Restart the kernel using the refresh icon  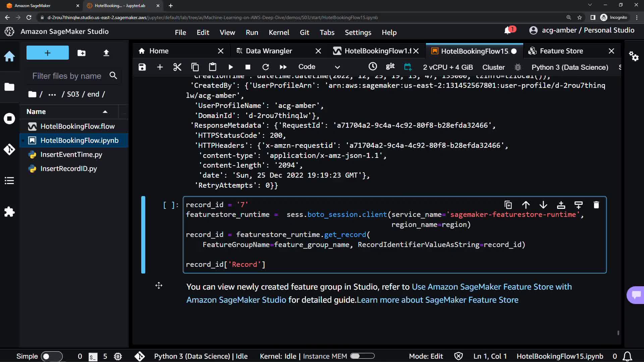click(265, 67)
